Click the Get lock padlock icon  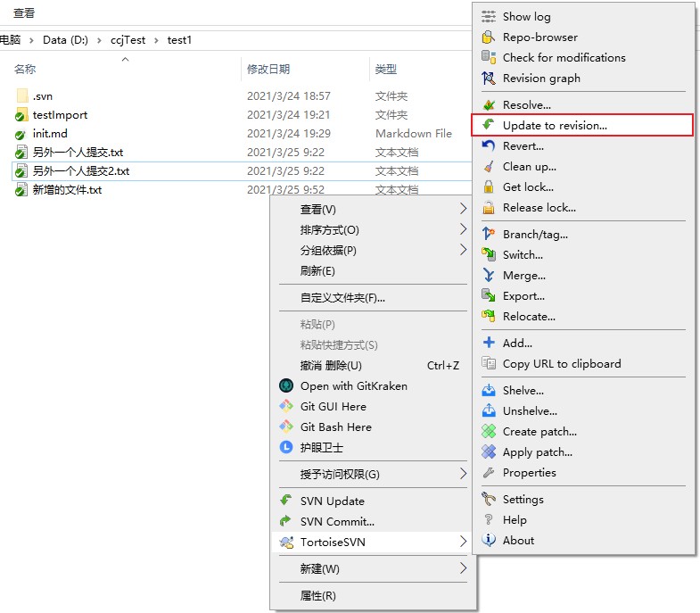coord(488,186)
